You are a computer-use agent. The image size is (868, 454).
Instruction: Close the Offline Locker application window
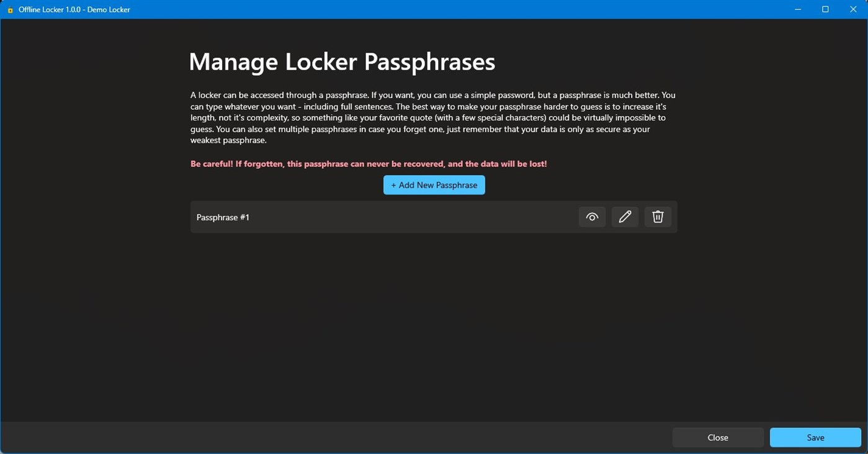853,9
